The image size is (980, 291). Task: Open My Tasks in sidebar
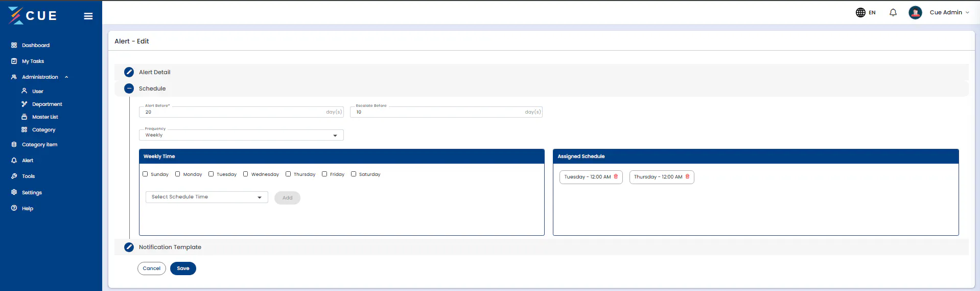[x=33, y=61]
